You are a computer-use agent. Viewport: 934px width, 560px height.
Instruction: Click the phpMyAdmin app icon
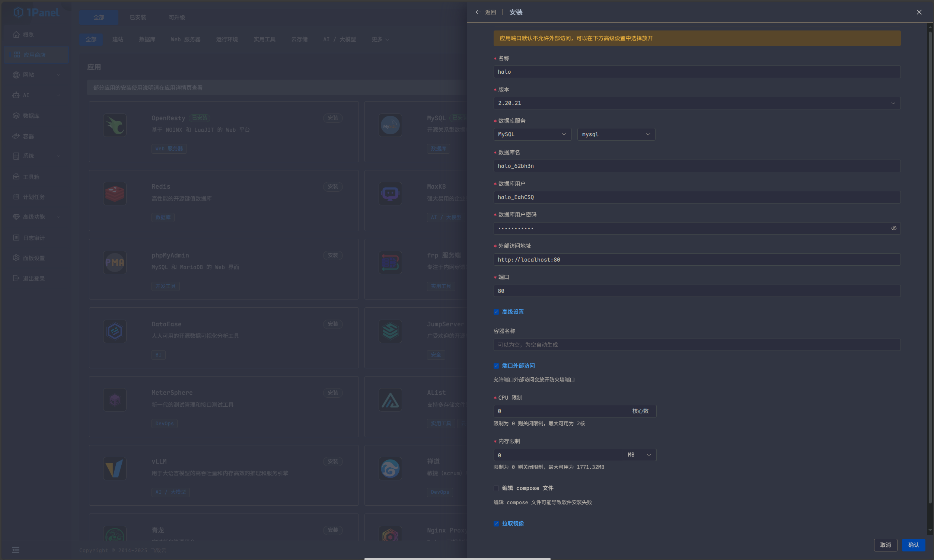[x=115, y=263]
